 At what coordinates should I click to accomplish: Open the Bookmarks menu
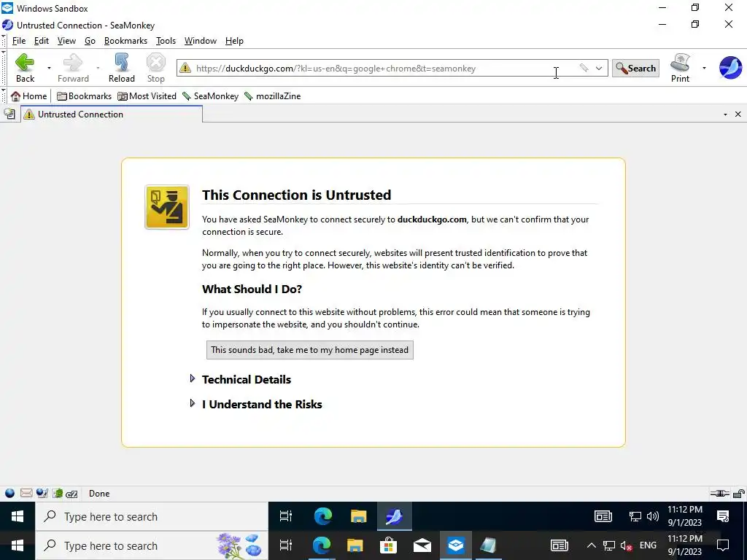(x=125, y=41)
